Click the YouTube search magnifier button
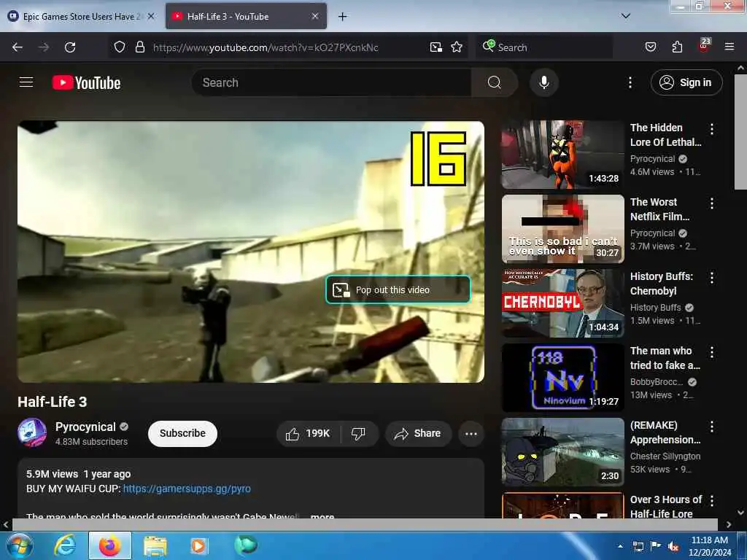The height and width of the screenshot is (560, 747). pyautogui.click(x=494, y=82)
